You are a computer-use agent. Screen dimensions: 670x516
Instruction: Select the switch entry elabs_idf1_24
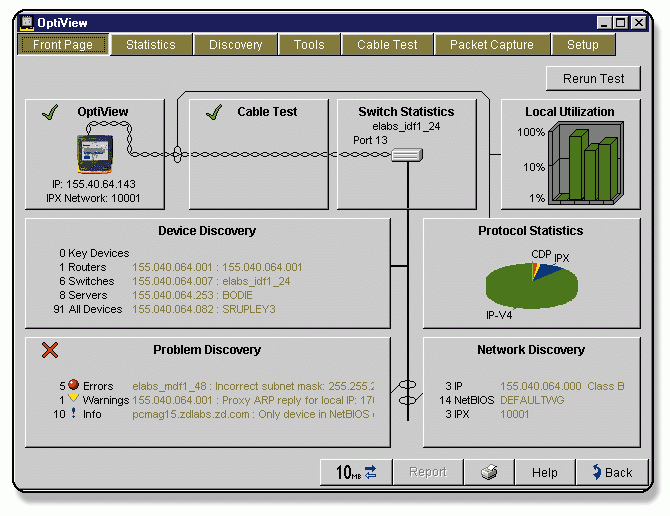click(211, 281)
